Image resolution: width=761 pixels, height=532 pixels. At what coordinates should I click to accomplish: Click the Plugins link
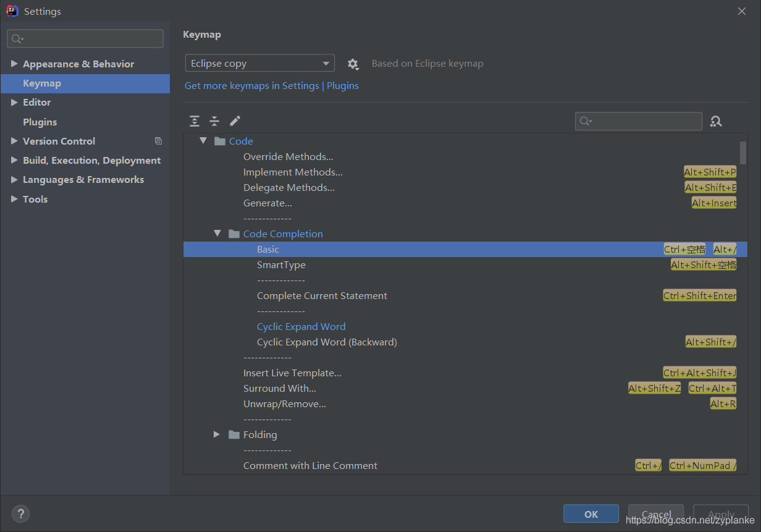[342, 85]
